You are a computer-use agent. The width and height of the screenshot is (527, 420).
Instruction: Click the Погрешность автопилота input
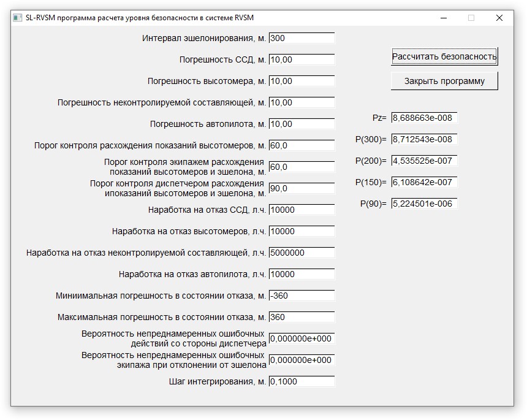301,124
